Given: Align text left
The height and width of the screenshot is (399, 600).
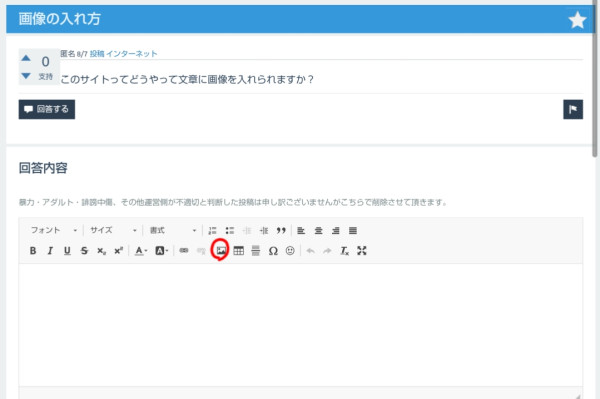Looking at the screenshot, I should pos(301,231).
